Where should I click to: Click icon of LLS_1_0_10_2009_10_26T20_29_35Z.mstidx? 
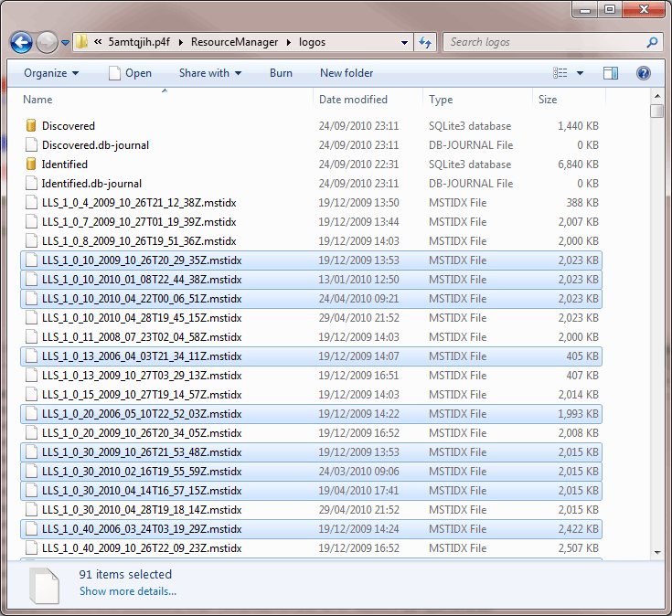click(31, 260)
